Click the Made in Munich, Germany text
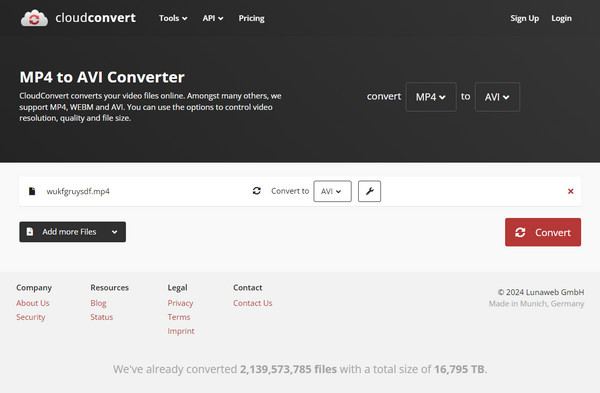This screenshot has width=600, height=393. [536, 303]
